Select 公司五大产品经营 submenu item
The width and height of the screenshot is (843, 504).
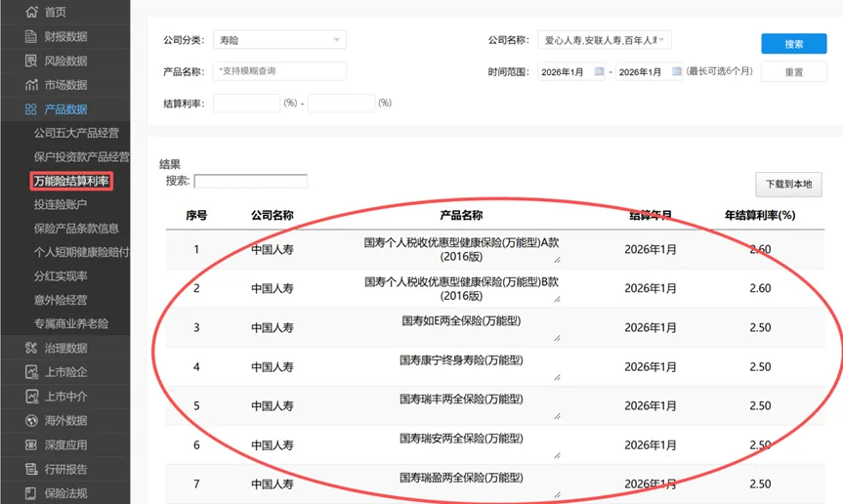pyautogui.click(x=76, y=133)
